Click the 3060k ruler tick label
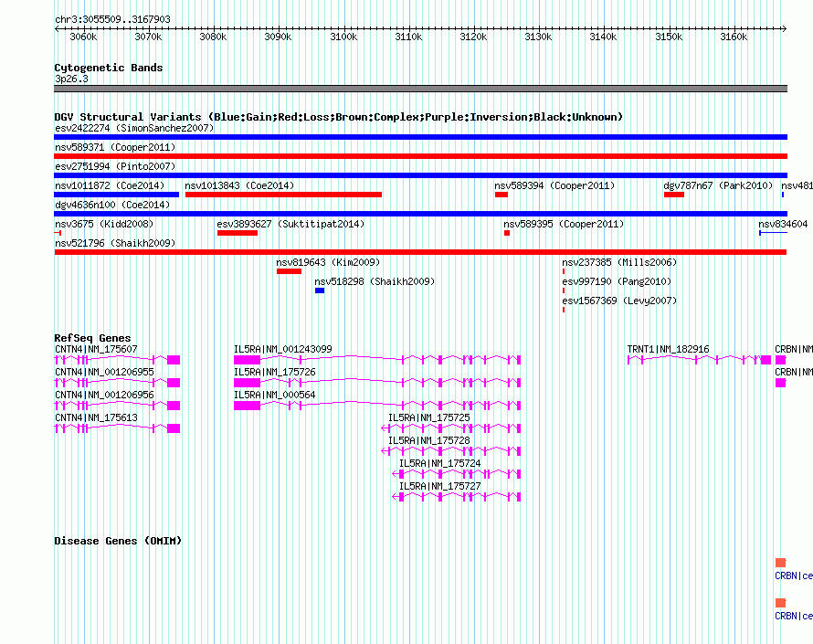813x644 pixels. (x=83, y=37)
